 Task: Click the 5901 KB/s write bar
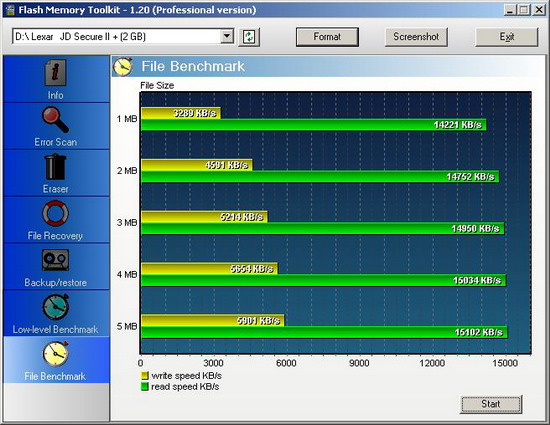click(x=213, y=321)
